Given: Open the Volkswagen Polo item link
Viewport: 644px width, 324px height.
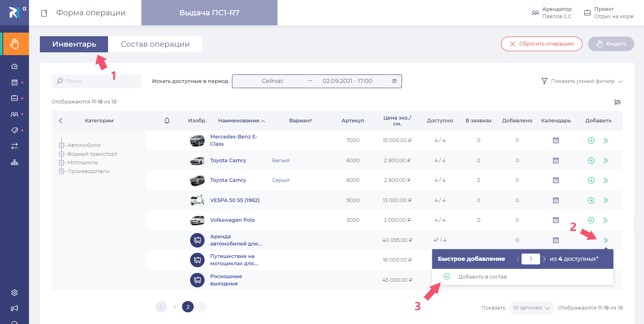Looking at the screenshot, I should click(x=232, y=220).
